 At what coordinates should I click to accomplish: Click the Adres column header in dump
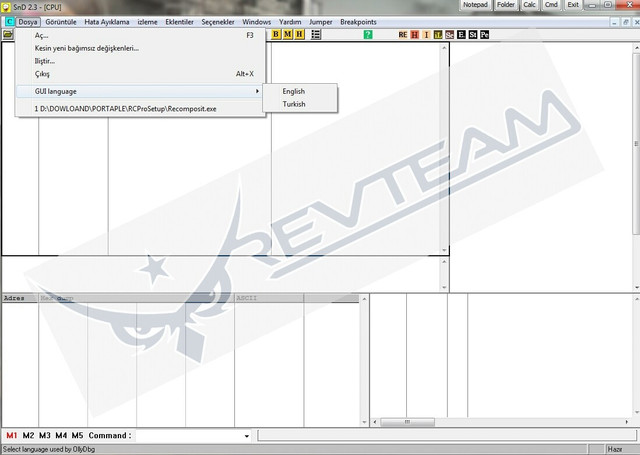tap(20, 298)
